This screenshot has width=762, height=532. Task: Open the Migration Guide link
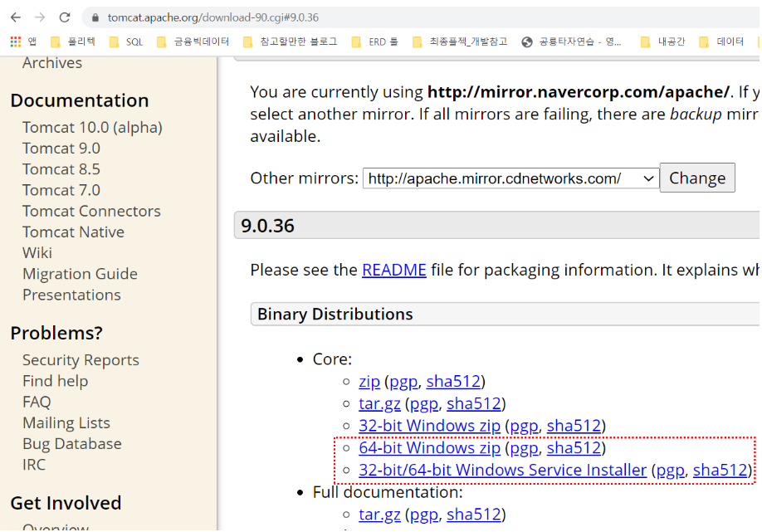click(80, 274)
